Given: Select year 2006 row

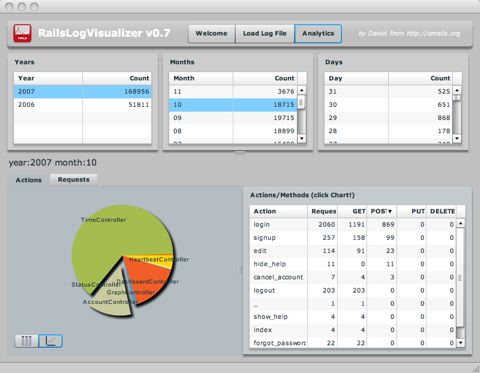Looking at the screenshot, I should [83, 105].
